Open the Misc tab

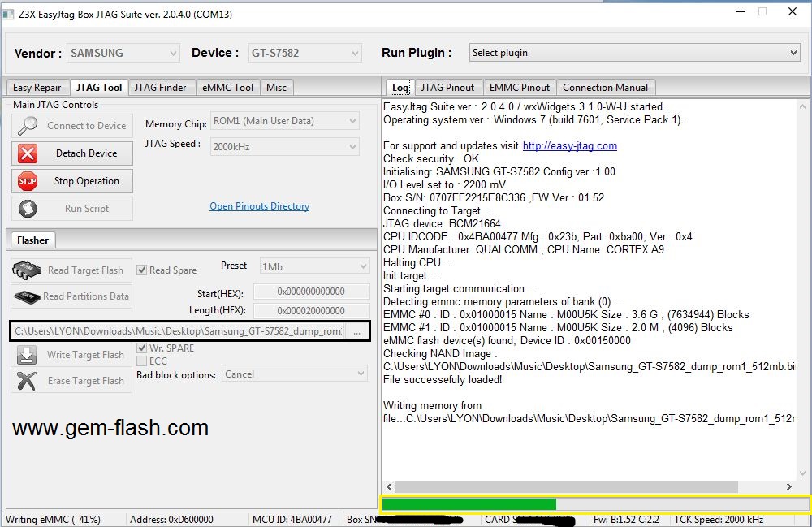pos(276,88)
